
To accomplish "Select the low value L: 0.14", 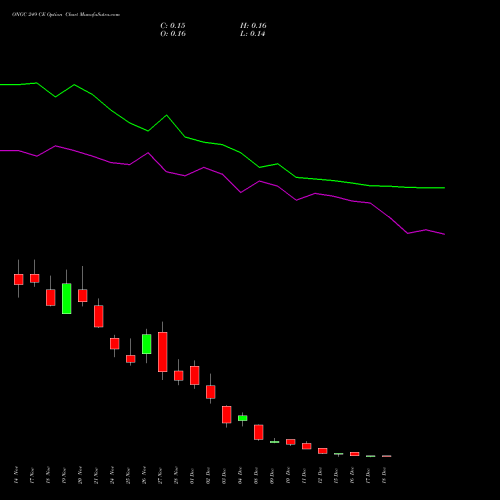I will point(252,34).
